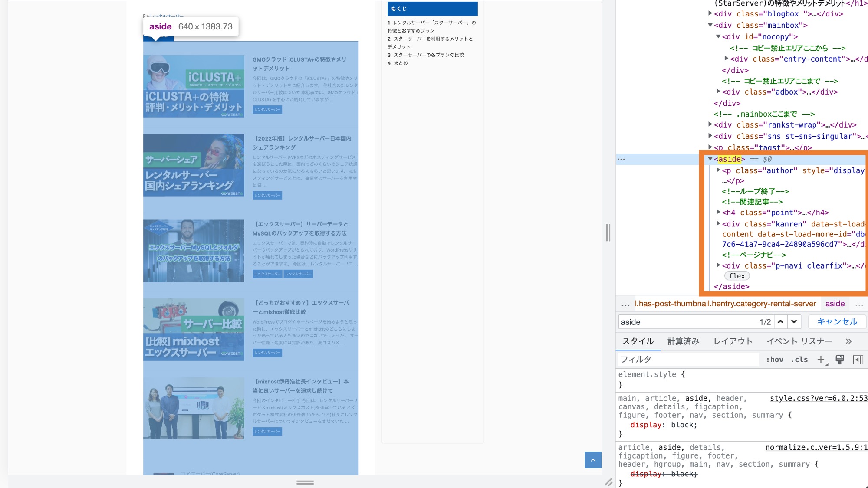Click the element.style rule block
Screen dimensions: 868x488
coord(652,379)
